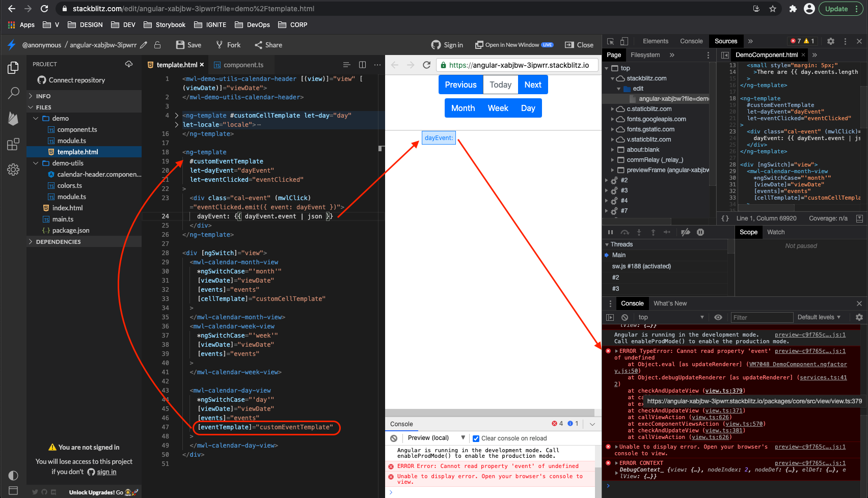Image resolution: width=868 pixels, height=498 pixels.
Task: Open the Firebase deploy sidebar icon
Action: (13, 118)
